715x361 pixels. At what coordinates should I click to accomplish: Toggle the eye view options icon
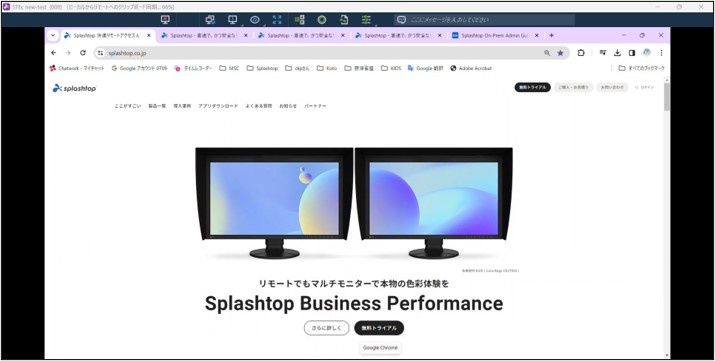tap(255, 20)
